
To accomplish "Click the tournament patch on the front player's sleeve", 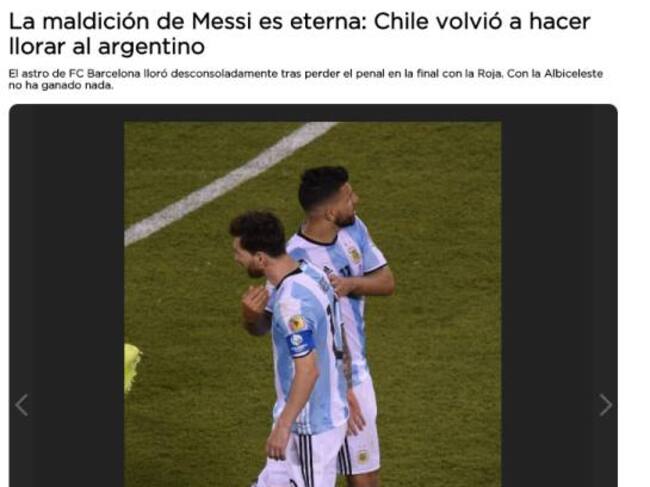I will point(297,323).
